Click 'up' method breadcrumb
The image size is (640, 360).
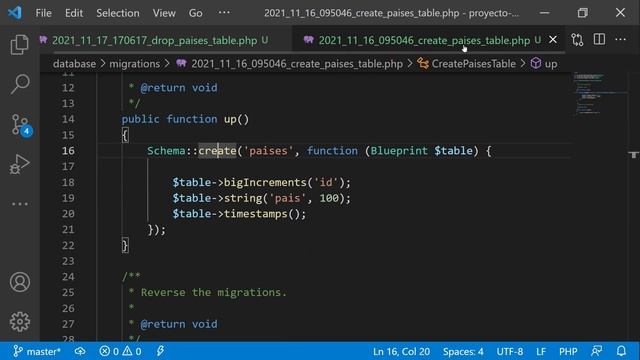(x=551, y=64)
